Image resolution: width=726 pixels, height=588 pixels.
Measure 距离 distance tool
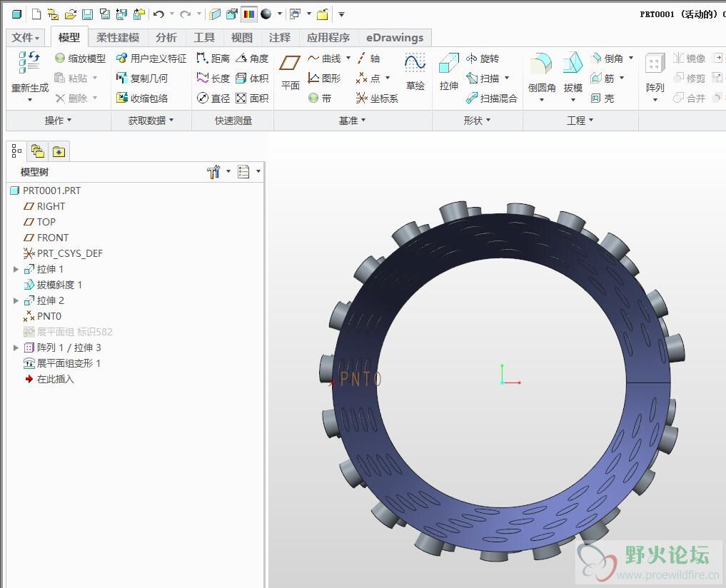click(213, 59)
